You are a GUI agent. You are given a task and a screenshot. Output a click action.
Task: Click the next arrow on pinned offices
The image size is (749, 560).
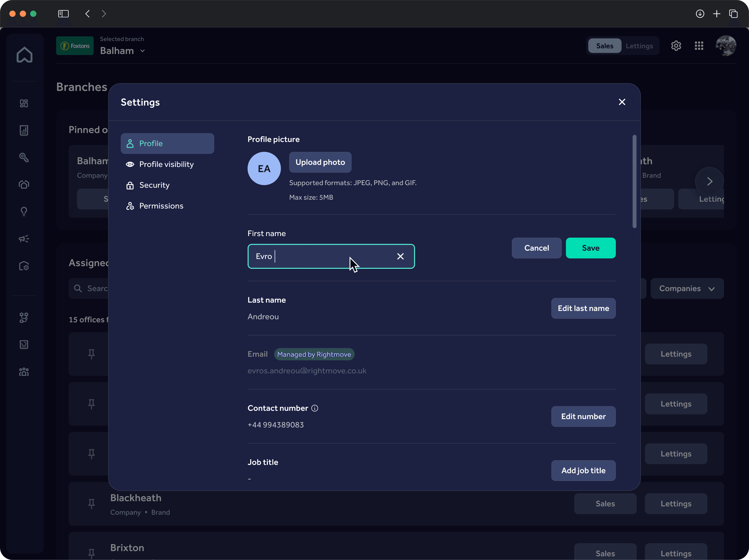tap(709, 181)
